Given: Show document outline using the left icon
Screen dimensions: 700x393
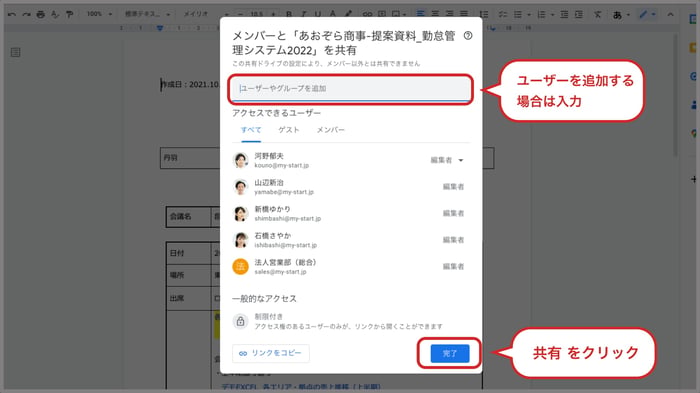Looking at the screenshot, I should point(16,52).
